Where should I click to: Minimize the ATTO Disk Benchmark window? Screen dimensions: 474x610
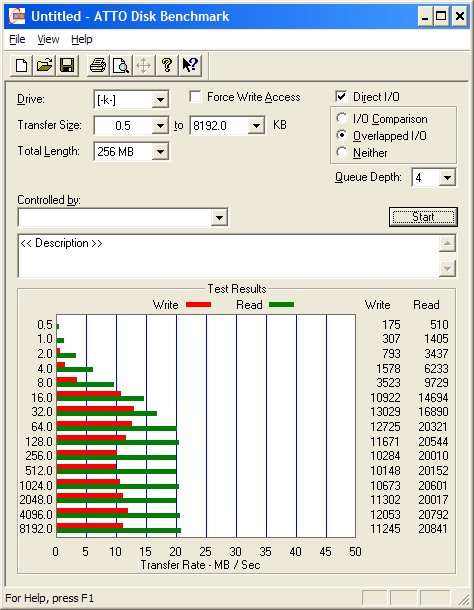pos(425,17)
